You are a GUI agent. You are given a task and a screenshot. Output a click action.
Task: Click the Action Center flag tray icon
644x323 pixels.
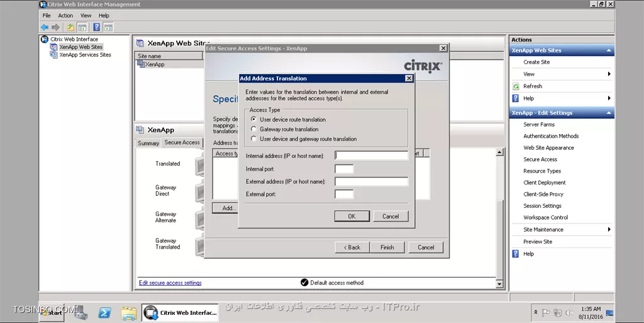[x=545, y=313]
